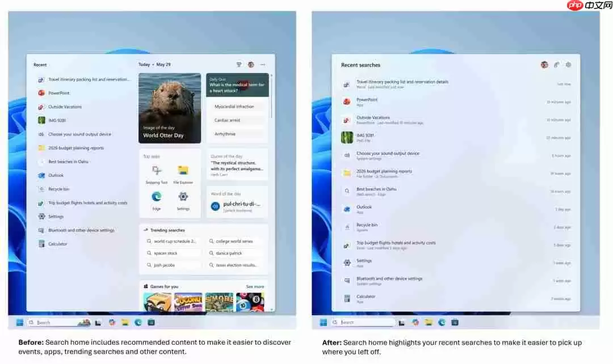
Task: Open the Coconut game thumbnail
Action: point(188,302)
